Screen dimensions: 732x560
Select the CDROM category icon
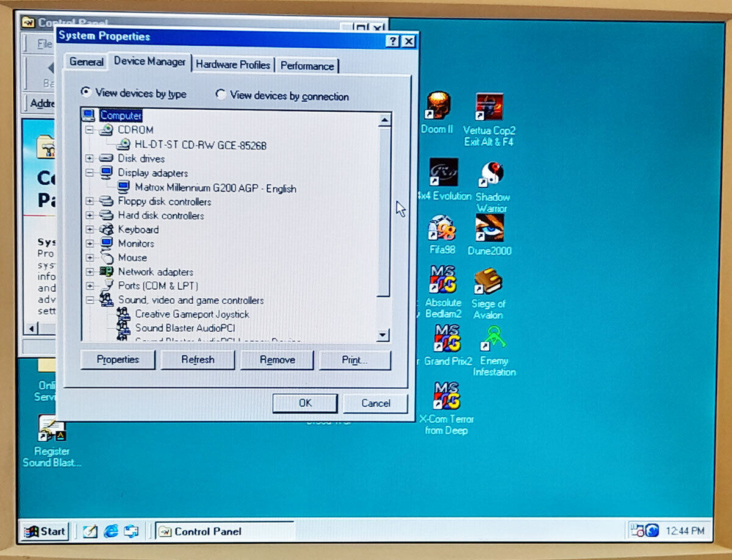coord(107,130)
